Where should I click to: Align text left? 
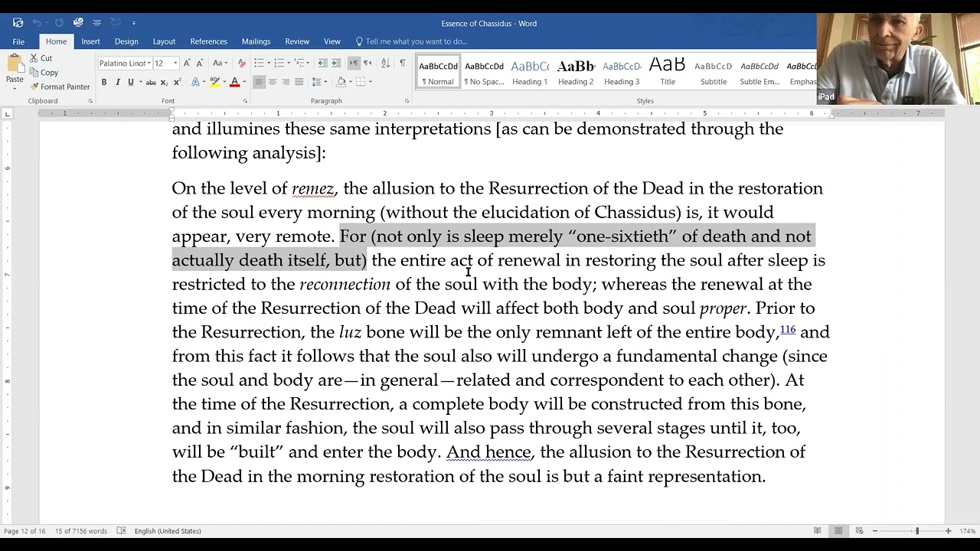click(259, 82)
